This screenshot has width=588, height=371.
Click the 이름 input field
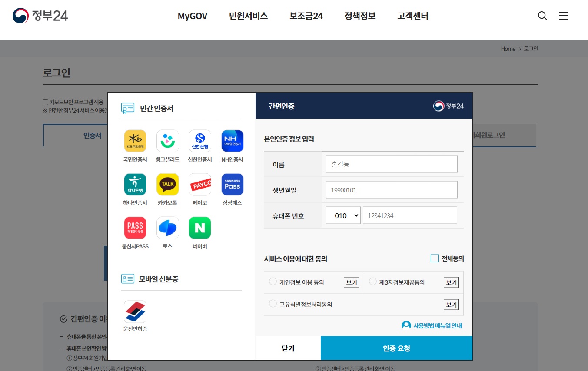pyautogui.click(x=392, y=164)
